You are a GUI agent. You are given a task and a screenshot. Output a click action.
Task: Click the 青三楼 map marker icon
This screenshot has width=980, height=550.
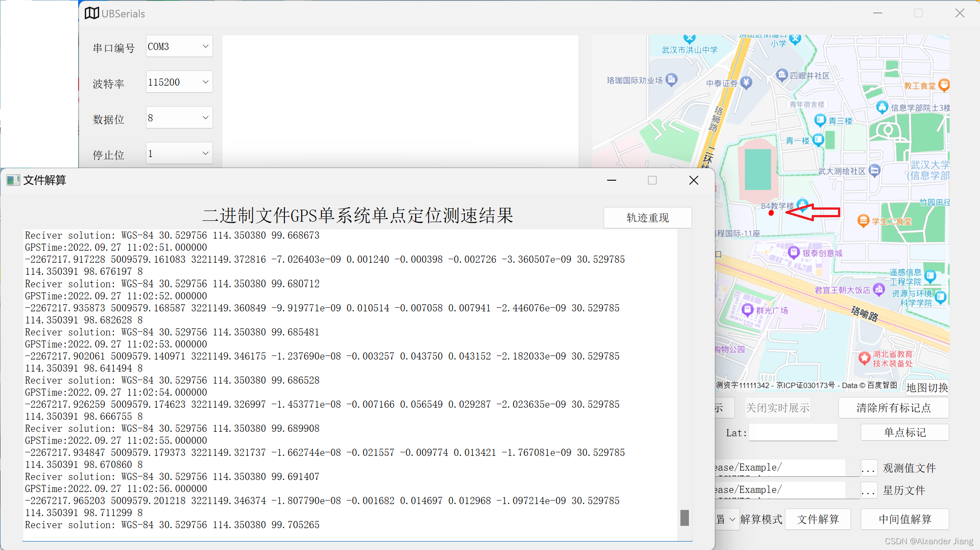820,120
